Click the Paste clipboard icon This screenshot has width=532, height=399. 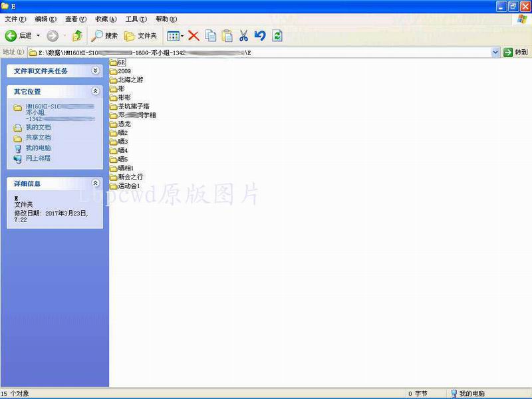227,36
